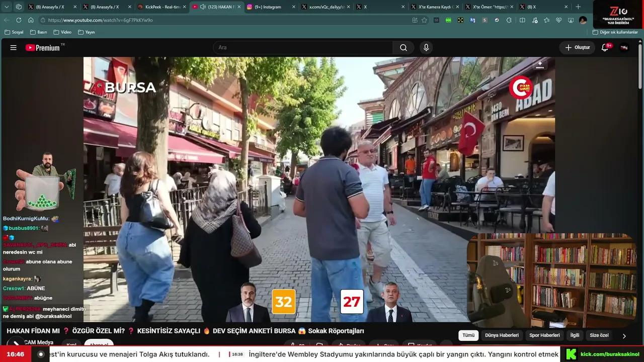Screen dimensions: 644x362
Task: Open the Yayın bookmarks folder
Action: pyautogui.click(x=86, y=32)
